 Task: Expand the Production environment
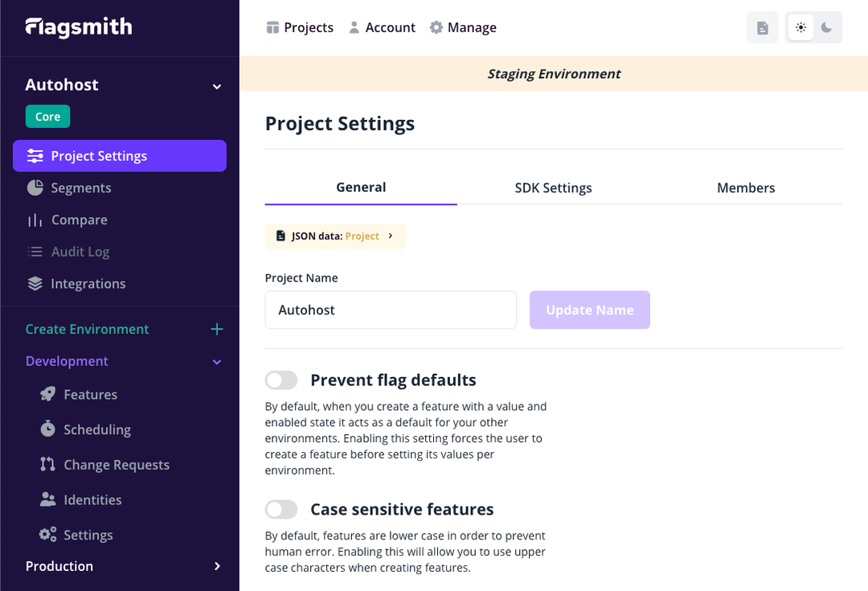click(216, 566)
